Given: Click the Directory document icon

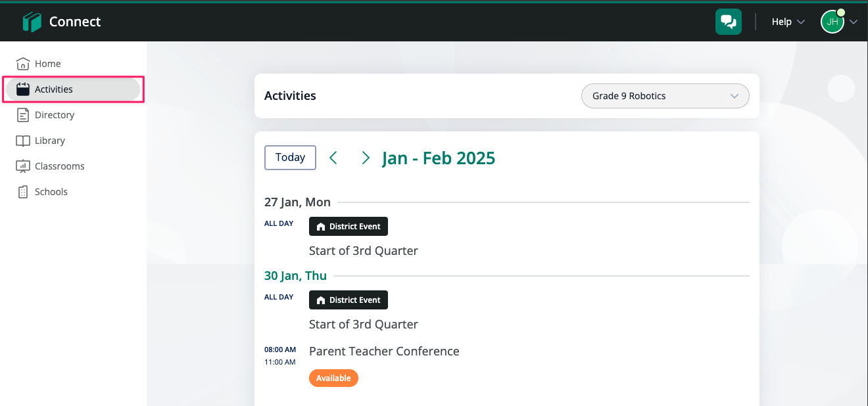Looking at the screenshot, I should pos(23,115).
